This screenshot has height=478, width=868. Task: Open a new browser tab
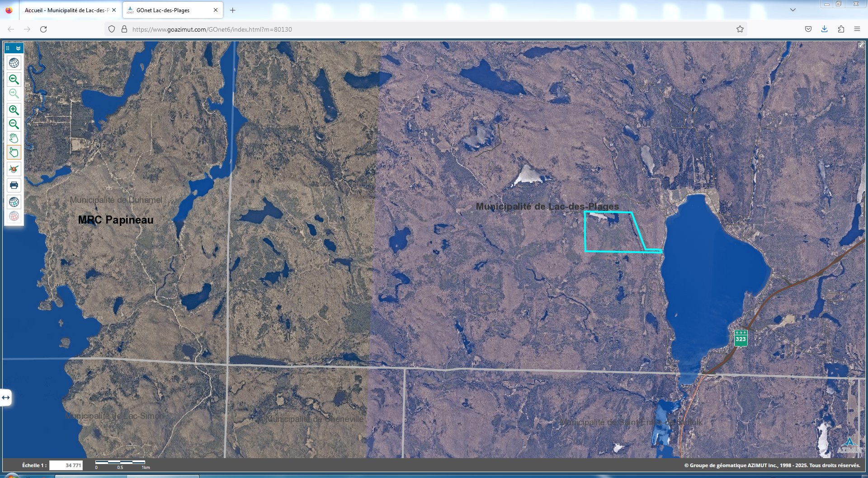click(233, 10)
